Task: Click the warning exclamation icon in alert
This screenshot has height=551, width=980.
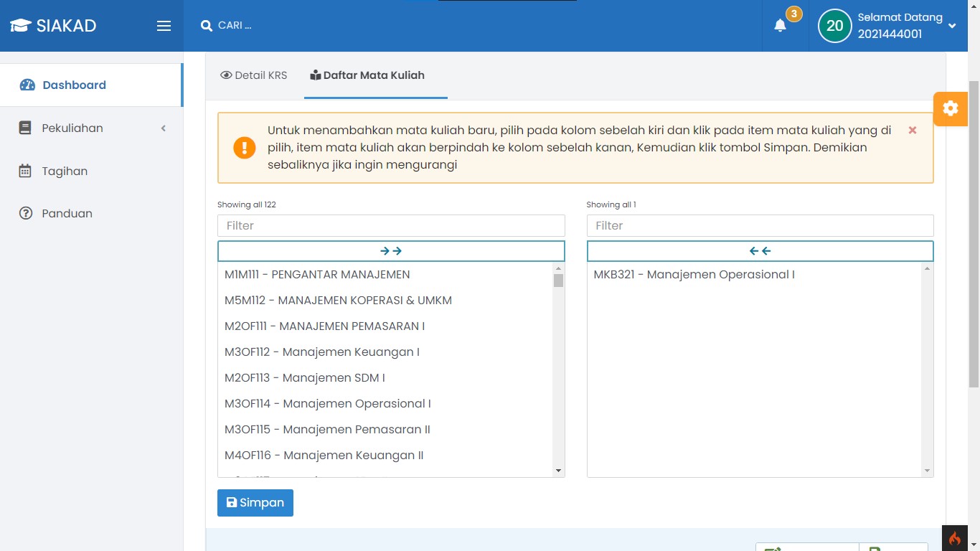Action: pyautogui.click(x=245, y=148)
